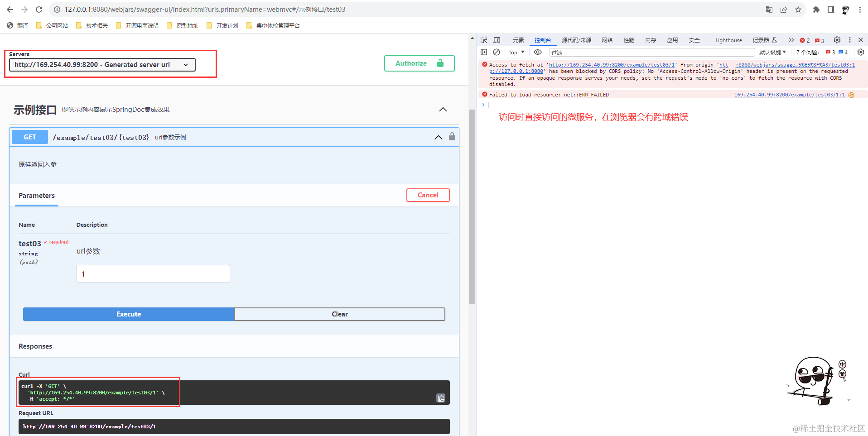Open the 原型地址 bookmarks folder

coord(183,26)
